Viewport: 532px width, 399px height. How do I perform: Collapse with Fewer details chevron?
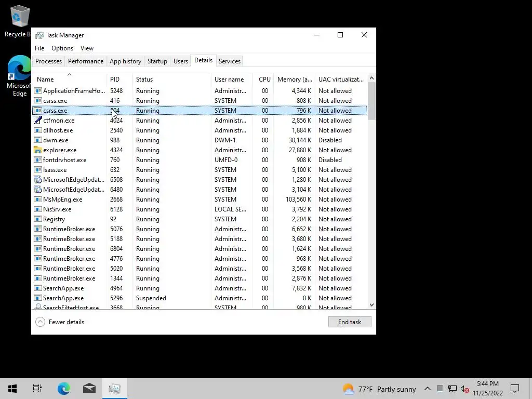(40, 322)
